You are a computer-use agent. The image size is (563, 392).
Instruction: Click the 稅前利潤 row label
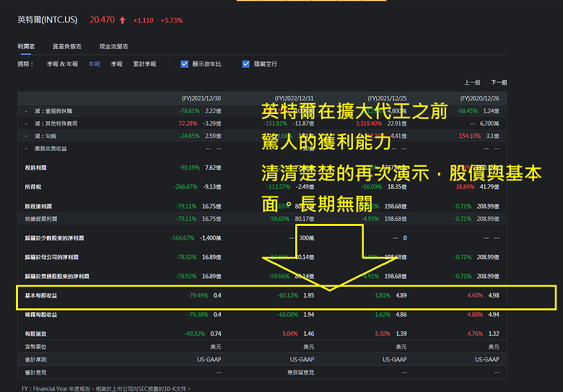point(35,167)
